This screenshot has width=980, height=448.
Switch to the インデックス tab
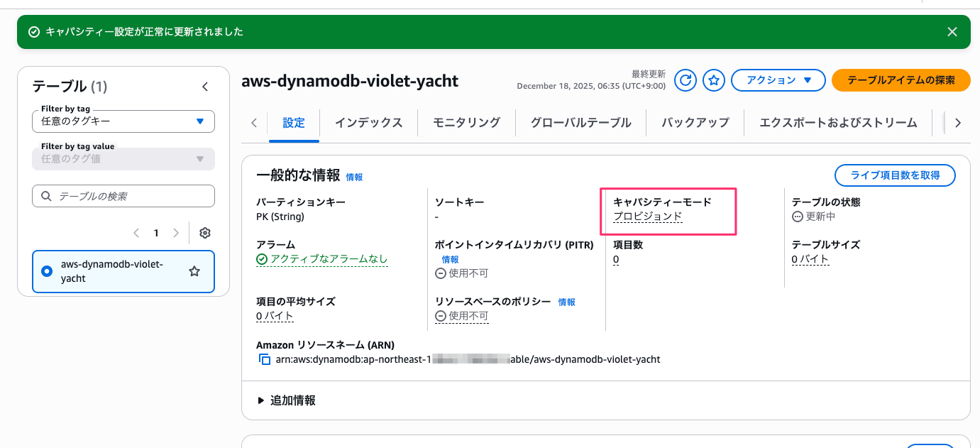(x=368, y=123)
